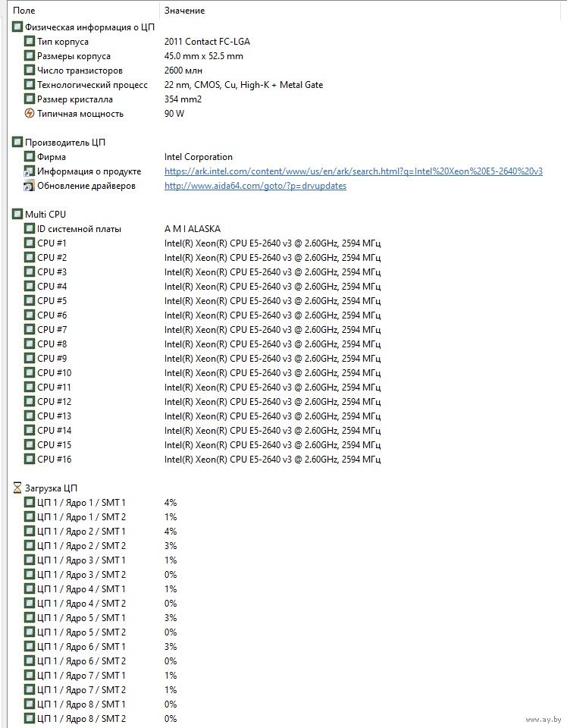
Task: Click the chip icon beside 'CPU #1'
Action: 30,243
